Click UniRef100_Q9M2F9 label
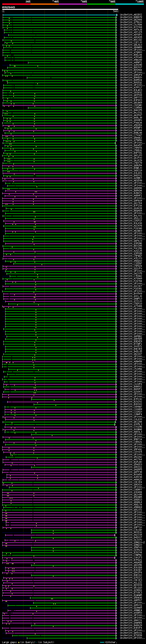 coord(131,75)
